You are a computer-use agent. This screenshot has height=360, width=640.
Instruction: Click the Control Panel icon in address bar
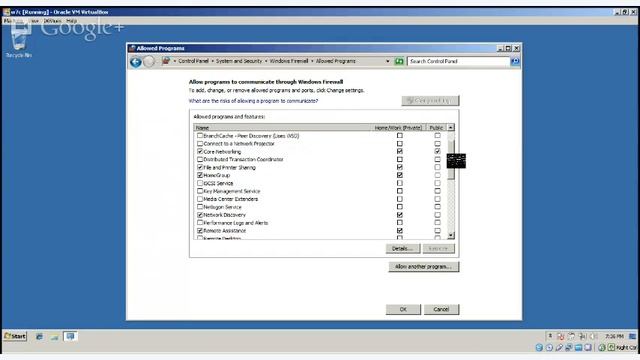pyautogui.click(x=166, y=61)
